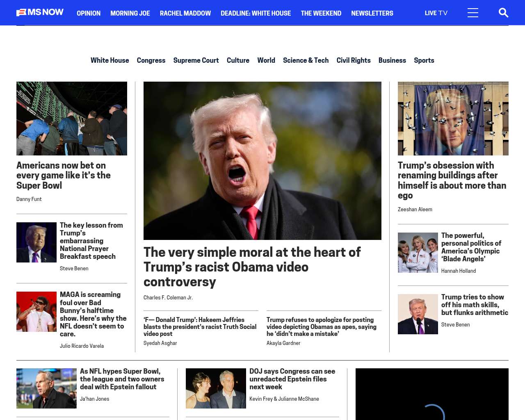Screen dimensions: 525x420
Task: Open Epstein files story thumbnail
Action: click(216, 388)
